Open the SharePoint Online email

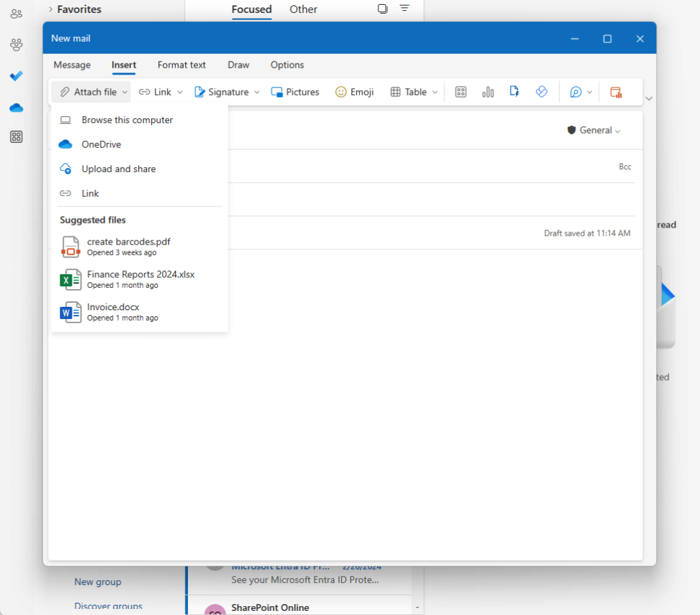coord(299,605)
